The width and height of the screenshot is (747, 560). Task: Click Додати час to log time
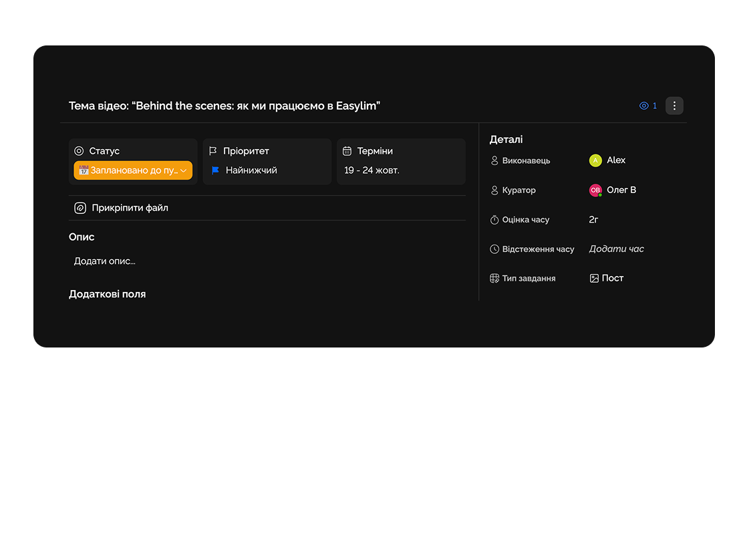[x=616, y=249]
